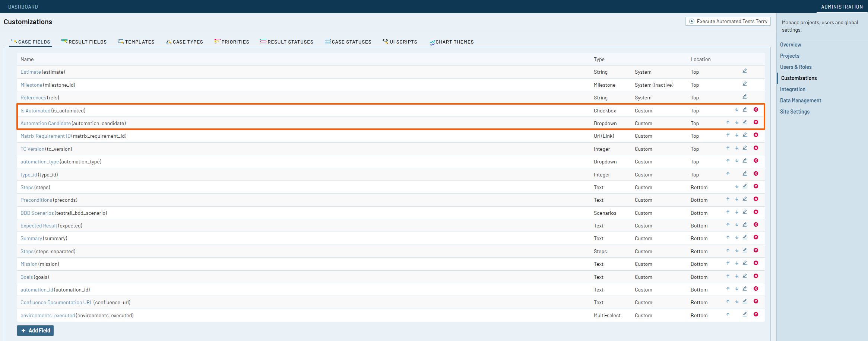Move Automation Candidate field up
Image resolution: width=868 pixels, height=341 pixels.
click(728, 122)
